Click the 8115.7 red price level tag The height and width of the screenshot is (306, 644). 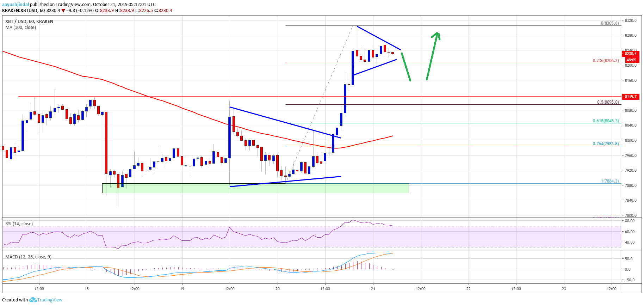pos(631,97)
